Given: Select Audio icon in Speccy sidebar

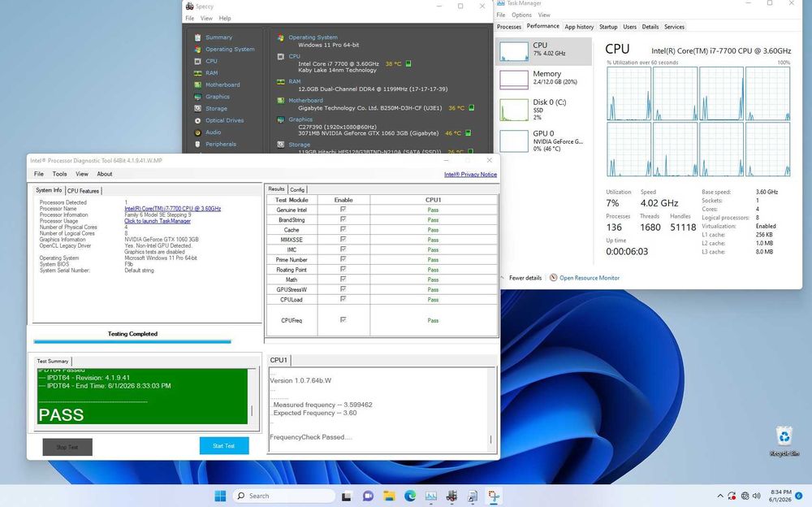Looking at the screenshot, I should tap(197, 132).
